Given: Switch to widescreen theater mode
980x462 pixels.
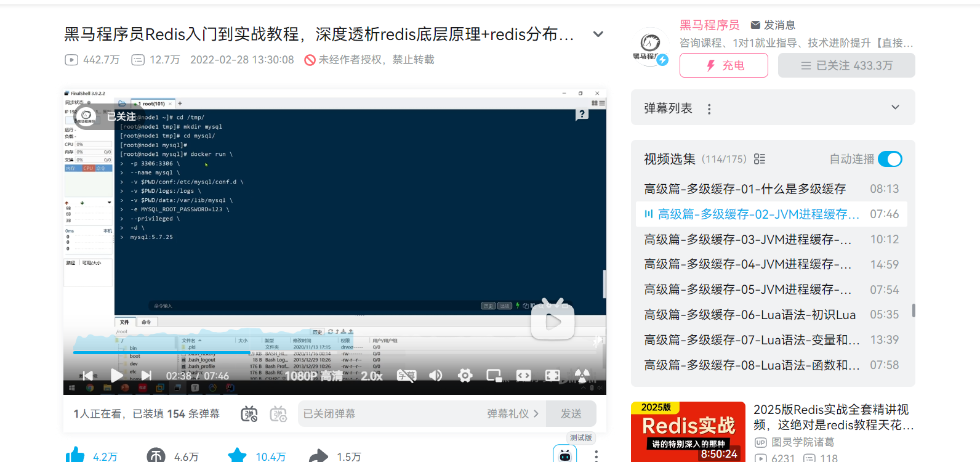Looking at the screenshot, I should point(523,375).
